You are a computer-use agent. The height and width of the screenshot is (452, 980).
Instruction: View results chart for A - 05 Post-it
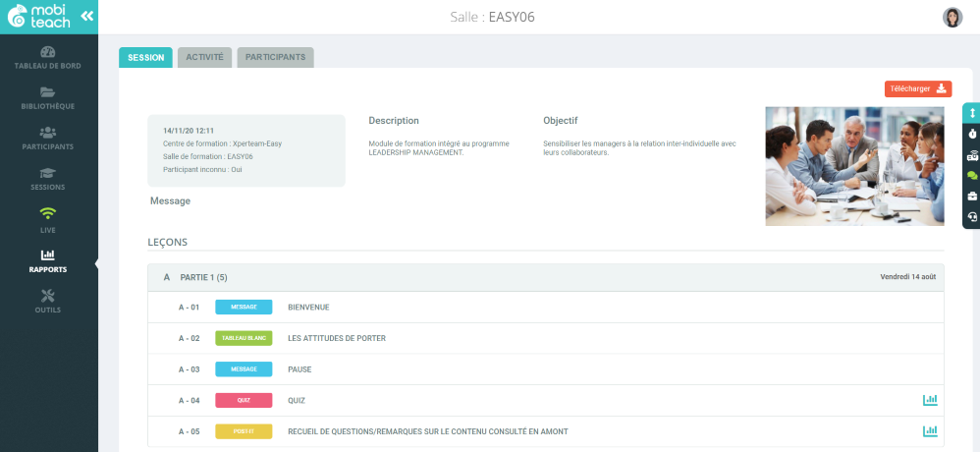click(930, 431)
